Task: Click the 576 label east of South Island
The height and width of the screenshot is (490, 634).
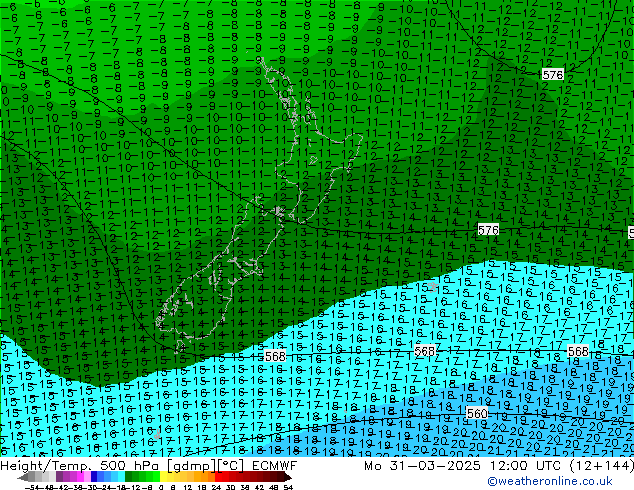Action: (x=488, y=230)
